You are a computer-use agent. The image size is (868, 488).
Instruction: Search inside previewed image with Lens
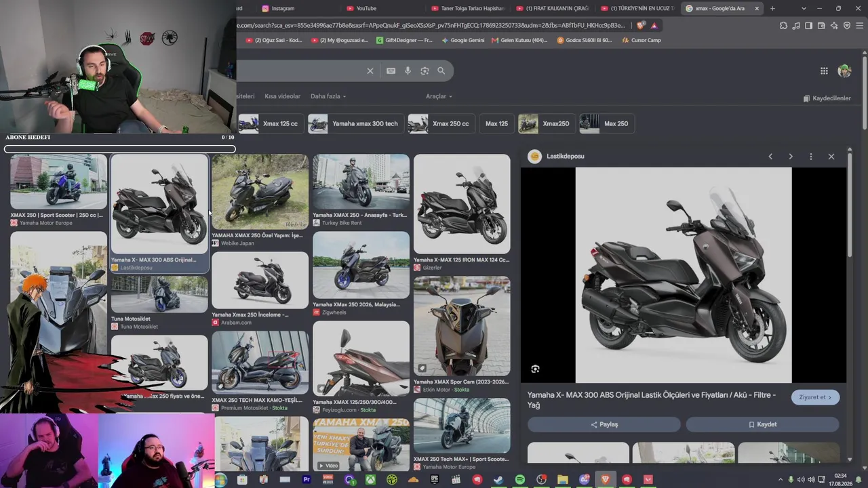(x=535, y=369)
